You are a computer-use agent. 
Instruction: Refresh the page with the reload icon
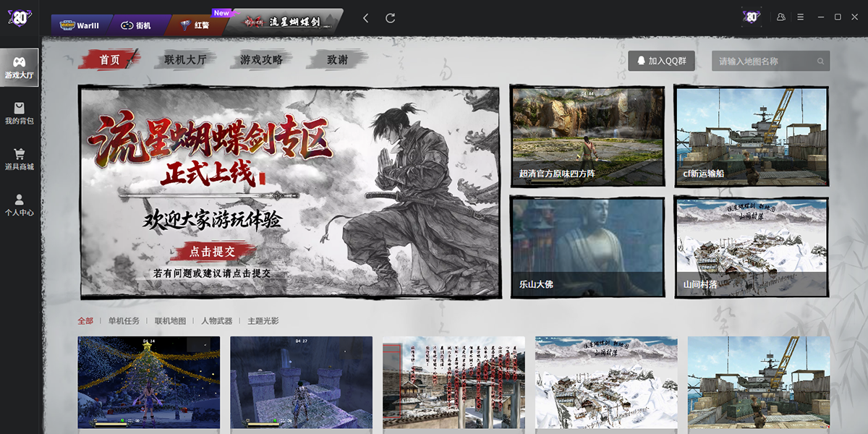391,17
